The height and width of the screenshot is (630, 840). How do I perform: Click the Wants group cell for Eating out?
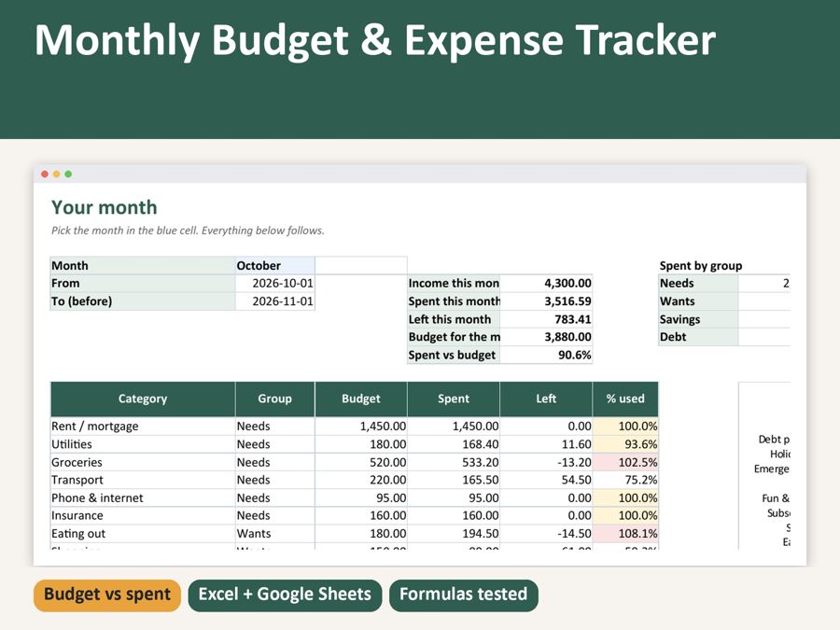(x=274, y=534)
